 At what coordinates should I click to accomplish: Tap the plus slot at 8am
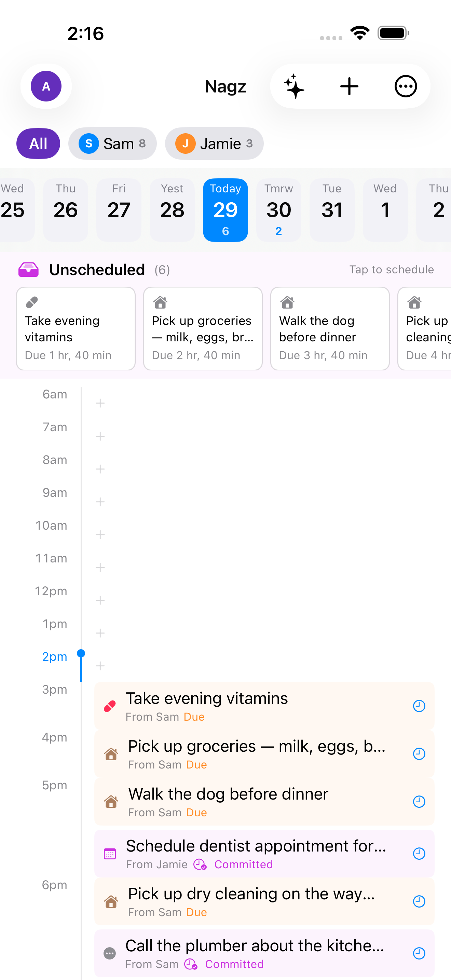pos(100,469)
